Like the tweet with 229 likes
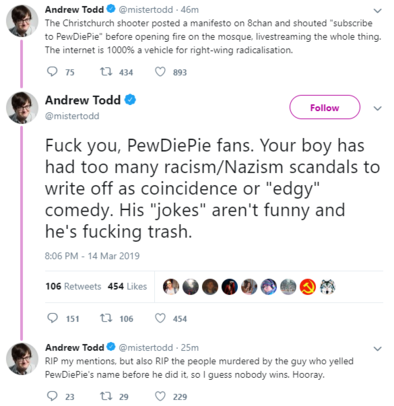Screen dimensions: 394x406 160,396
